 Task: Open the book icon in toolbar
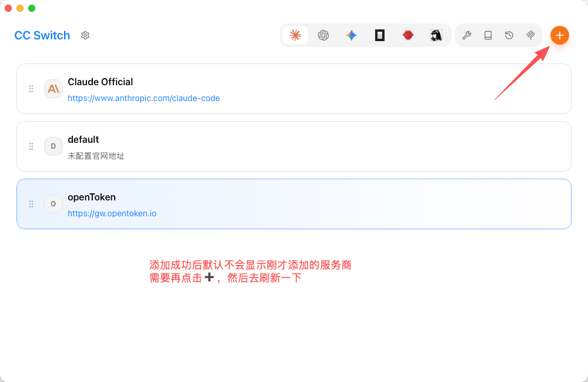point(488,35)
